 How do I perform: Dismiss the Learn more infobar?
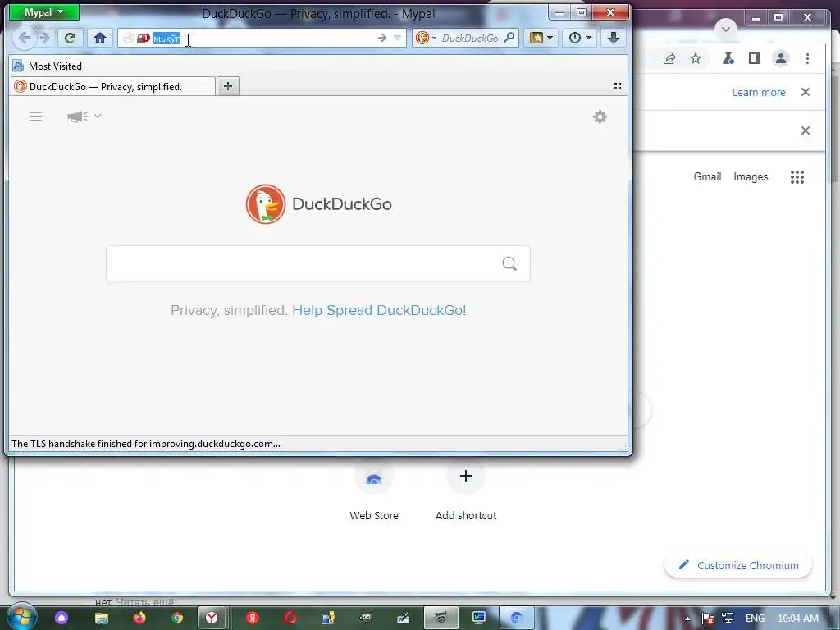(806, 92)
